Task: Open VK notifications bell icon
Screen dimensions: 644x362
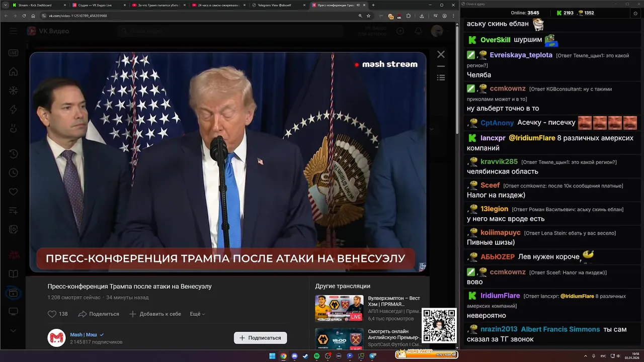Action: [418, 31]
